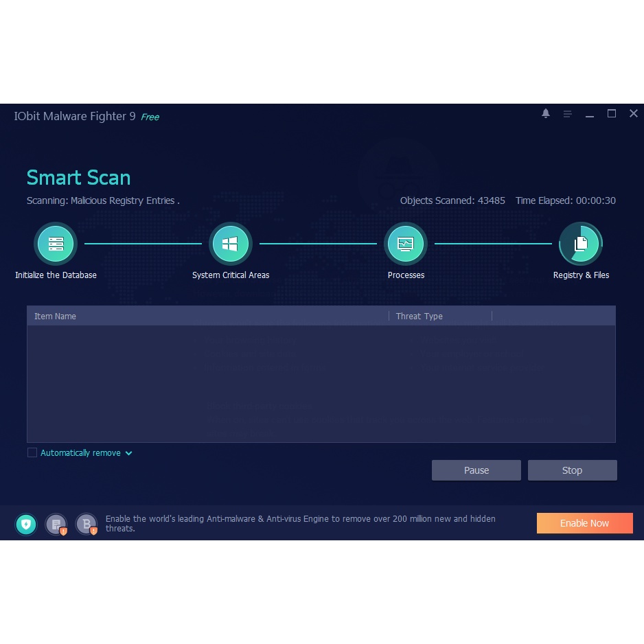The height and width of the screenshot is (644, 644).
Task: Click the Initialize the Database stage icon
Action: click(56, 244)
